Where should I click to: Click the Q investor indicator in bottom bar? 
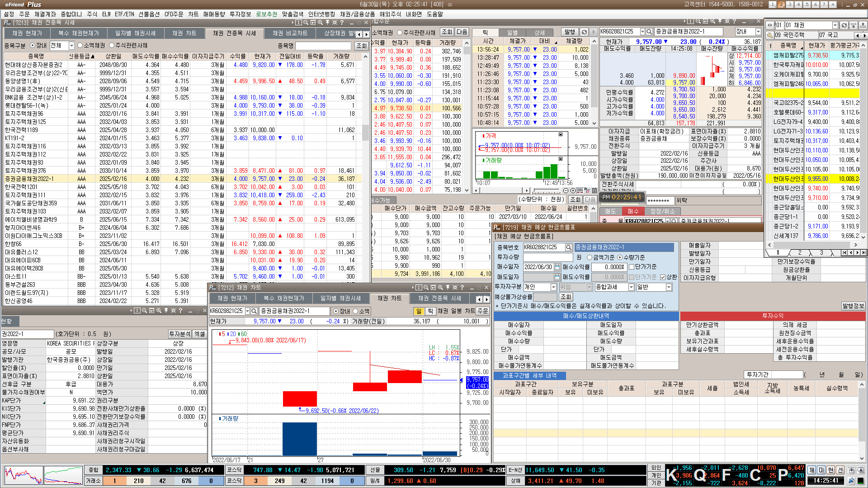coord(700,475)
